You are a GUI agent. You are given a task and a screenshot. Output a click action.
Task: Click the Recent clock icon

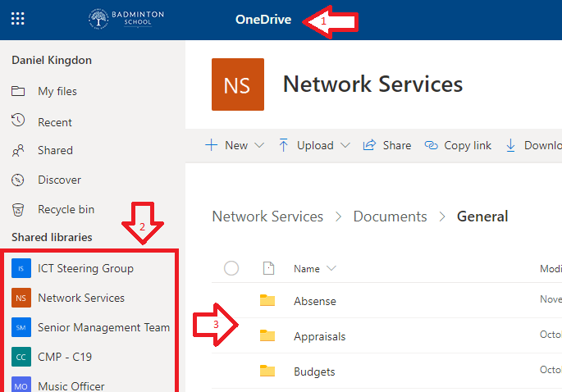point(18,121)
